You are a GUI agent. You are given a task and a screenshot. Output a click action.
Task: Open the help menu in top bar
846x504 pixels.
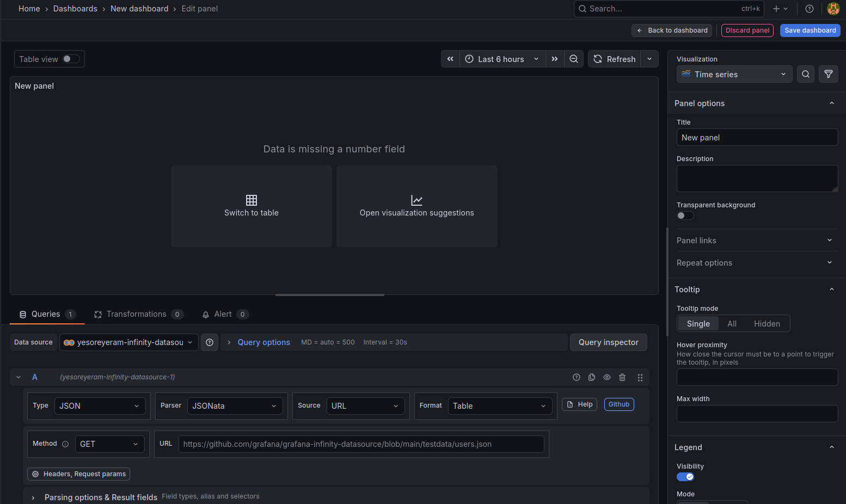click(810, 9)
